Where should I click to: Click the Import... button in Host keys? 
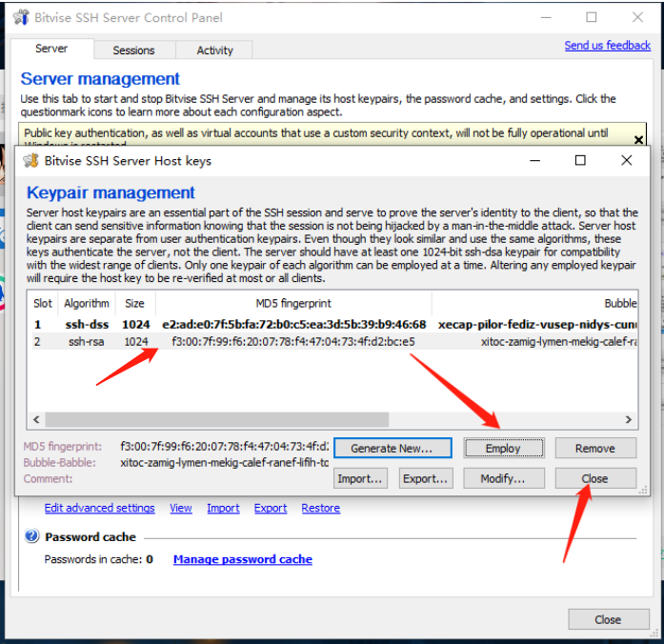click(360, 478)
